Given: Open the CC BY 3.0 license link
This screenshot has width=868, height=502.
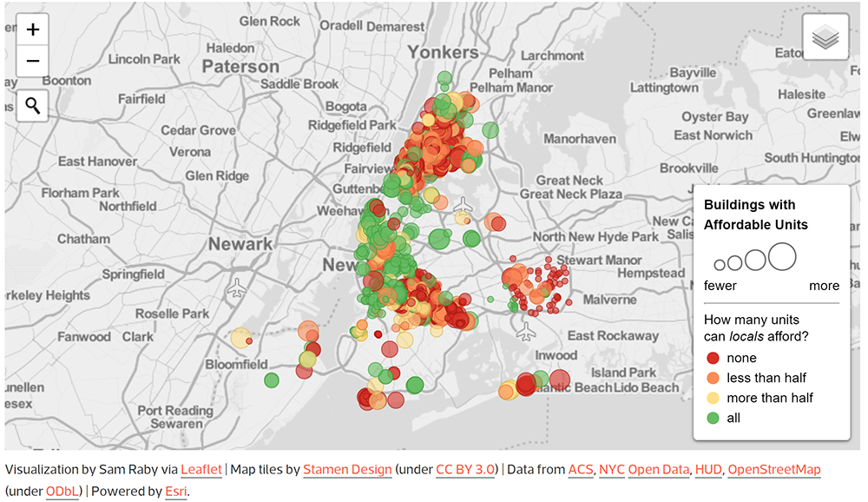Looking at the screenshot, I should 465,469.
